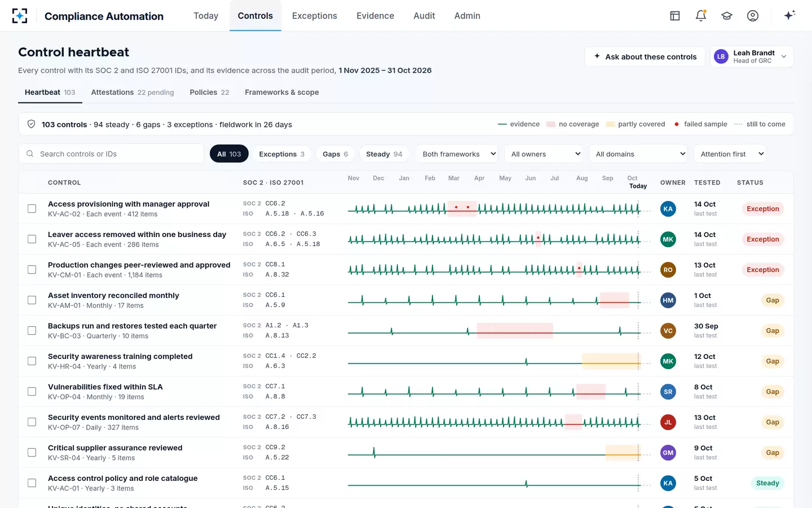Viewport: 812px width, 508px height.
Task: Click the LB avatar for Leah Brandt
Action: coord(721,56)
